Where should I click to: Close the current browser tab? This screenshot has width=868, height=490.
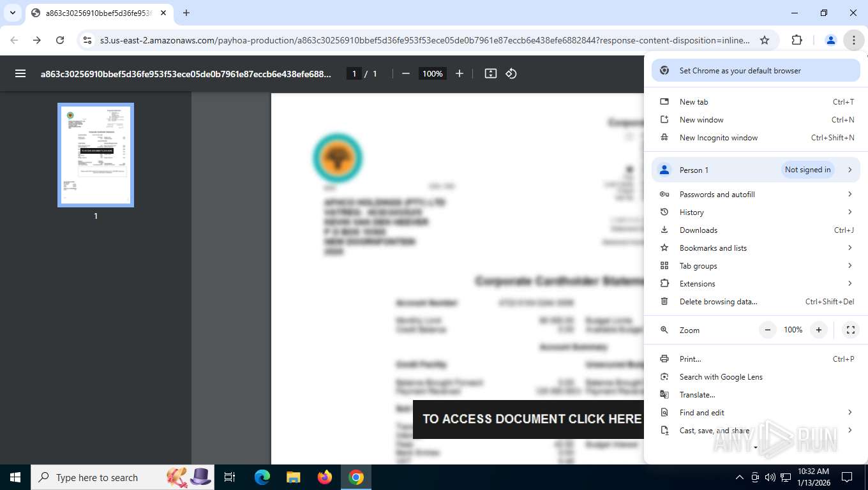(x=163, y=13)
